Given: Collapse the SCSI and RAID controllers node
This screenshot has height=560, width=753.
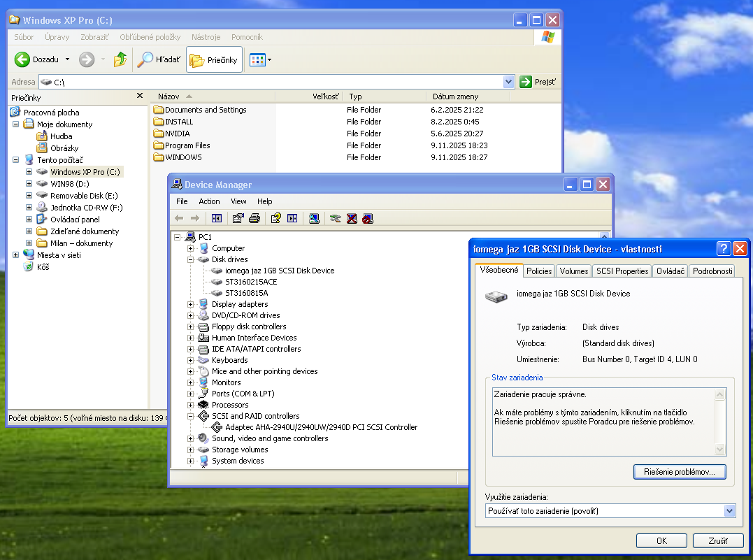Looking at the screenshot, I should click(x=190, y=416).
